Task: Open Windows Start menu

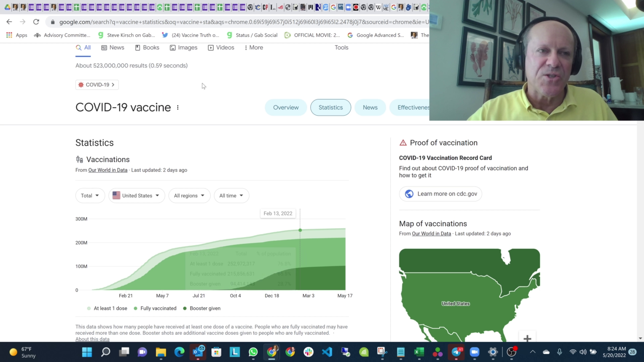Action: tap(87, 352)
